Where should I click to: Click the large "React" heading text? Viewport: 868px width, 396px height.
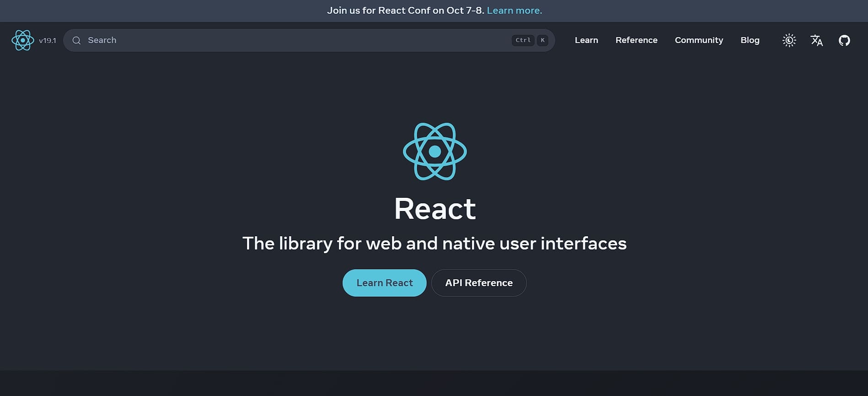tap(434, 209)
